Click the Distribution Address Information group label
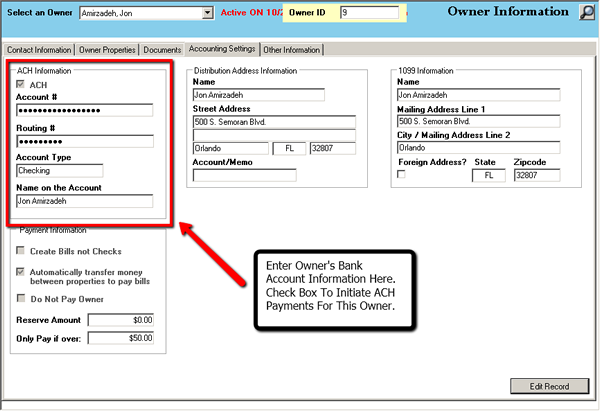The height and width of the screenshot is (411, 600). pos(245,71)
